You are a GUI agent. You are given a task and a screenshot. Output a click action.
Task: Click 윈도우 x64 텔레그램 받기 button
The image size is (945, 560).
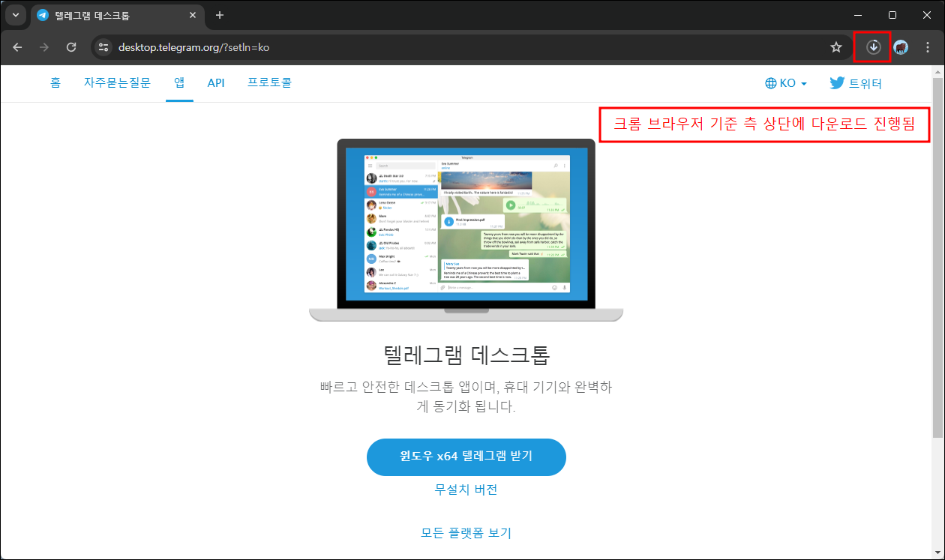pos(466,457)
